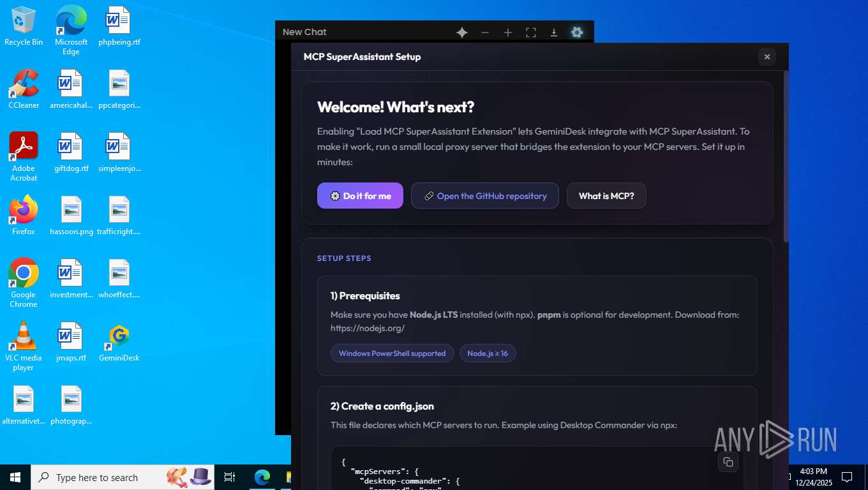Select alternativet... image on desktop
Screen dimensions: 868x490
point(24,405)
